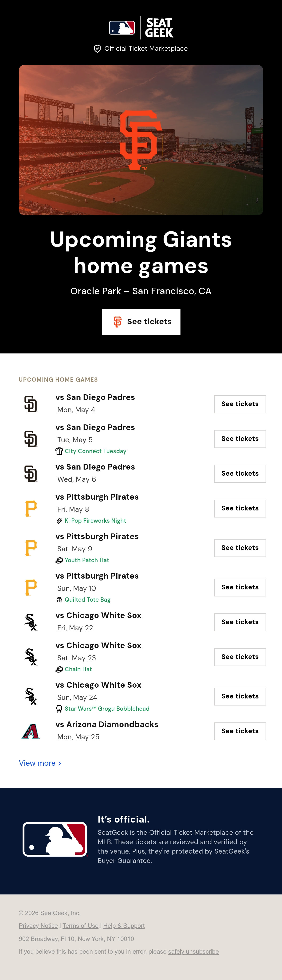The width and height of the screenshot is (282, 980).
Task: Open the main See tickets button with Giants logo
Action: (141, 322)
